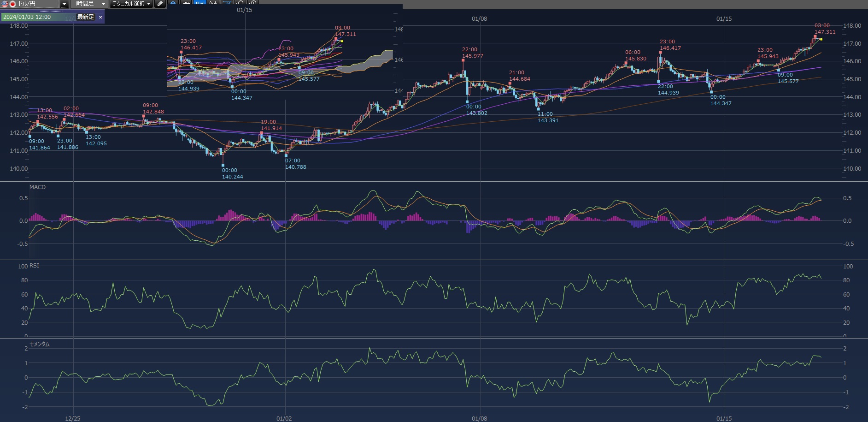Viewport: 868px width, 422px height.
Task: Click the dotted drag handle above the date
Action: click(x=52, y=12)
